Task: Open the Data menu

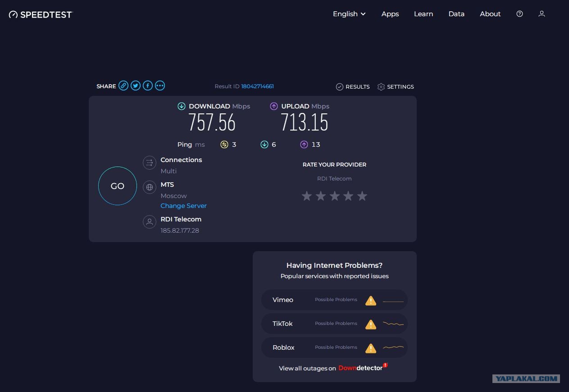Action: tap(456, 14)
